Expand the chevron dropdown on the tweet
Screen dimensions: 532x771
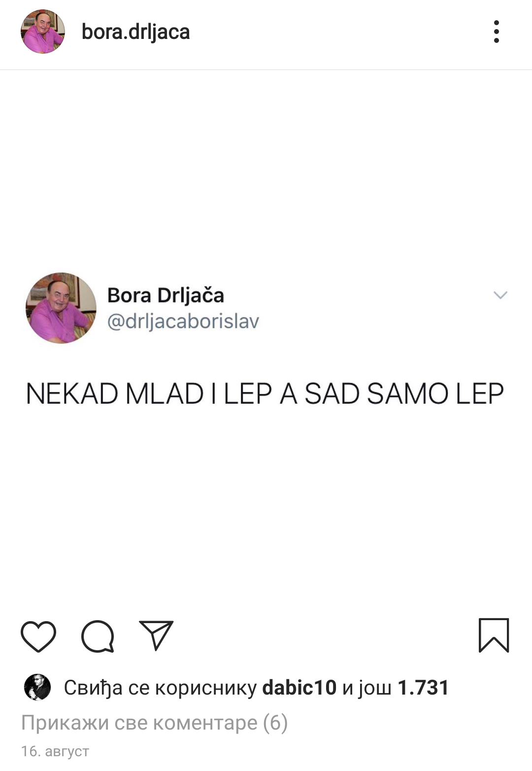coord(500,295)
